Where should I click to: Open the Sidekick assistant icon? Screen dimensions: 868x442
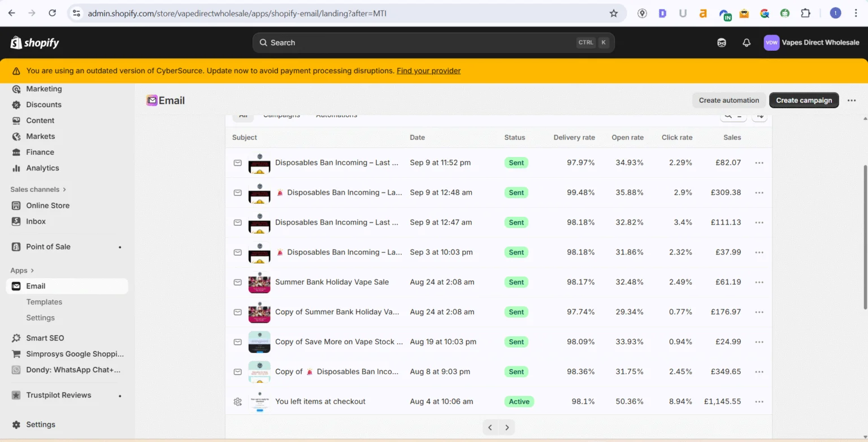pos(722,43)
